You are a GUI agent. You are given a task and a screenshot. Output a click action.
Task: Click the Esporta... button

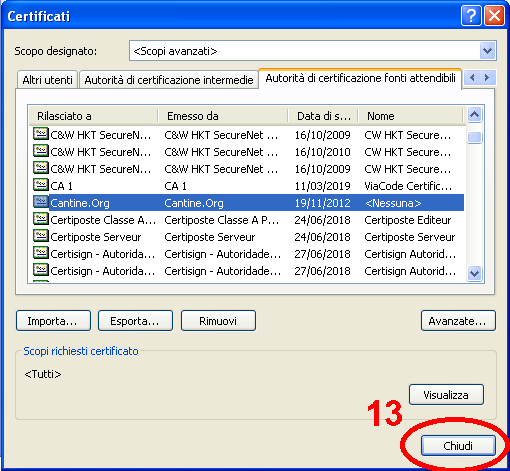(135, 321)
